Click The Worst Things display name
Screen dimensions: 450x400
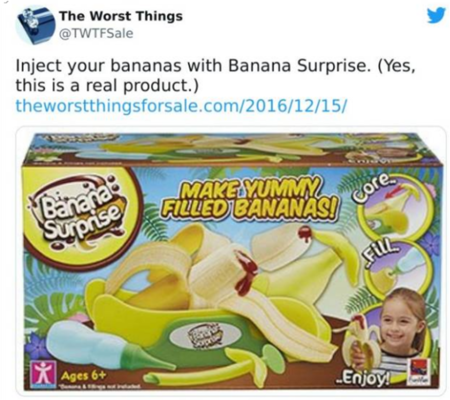point(121,16)
